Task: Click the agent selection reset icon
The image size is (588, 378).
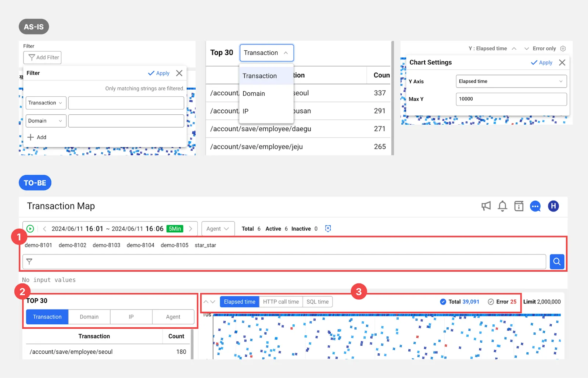Action: click(x=328, y=229)
